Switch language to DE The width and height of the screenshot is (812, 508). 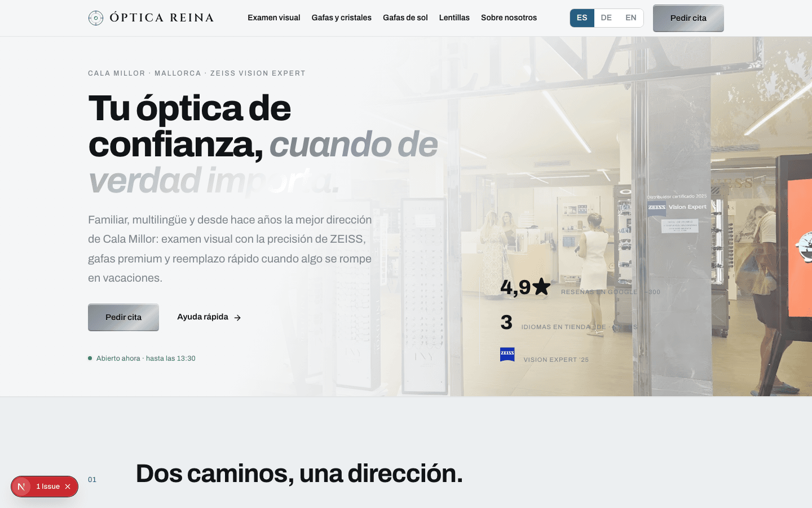coord(606,18)
